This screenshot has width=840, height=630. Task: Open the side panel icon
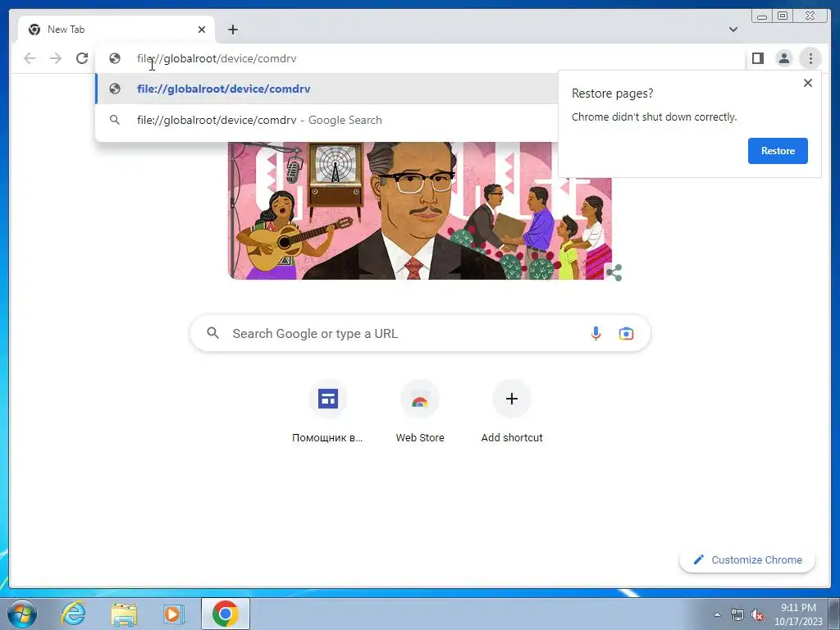757,58
